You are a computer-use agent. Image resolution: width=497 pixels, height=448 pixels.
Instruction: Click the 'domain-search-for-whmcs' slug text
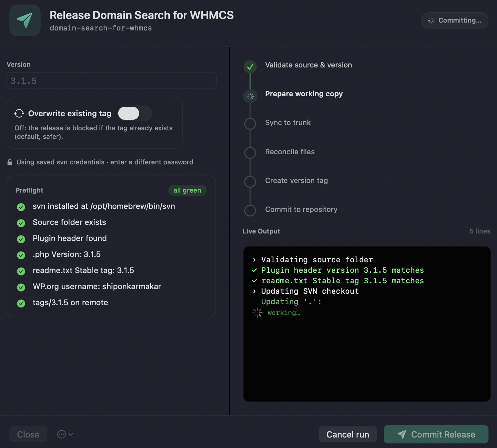[101, 28]
